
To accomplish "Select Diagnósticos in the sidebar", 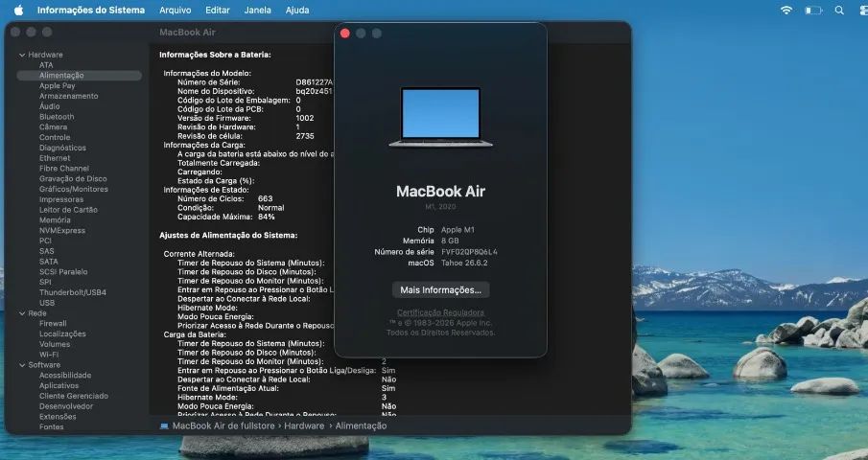I will tap(62, 148).
